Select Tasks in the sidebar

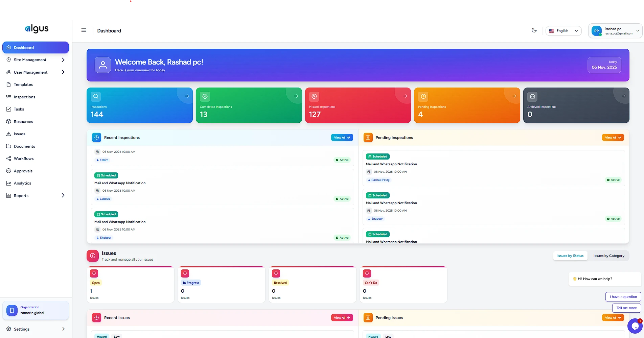(19, 109)
